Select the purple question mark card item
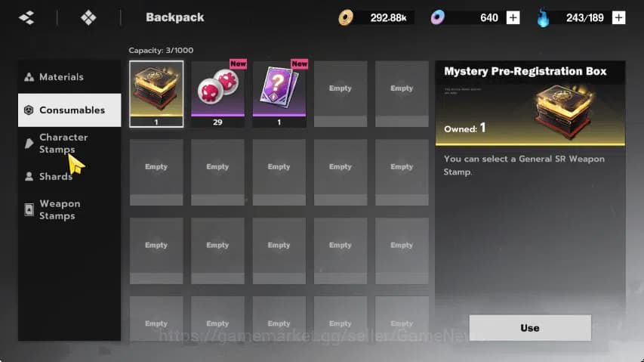644x362 pixels. [x=279, y=94]
